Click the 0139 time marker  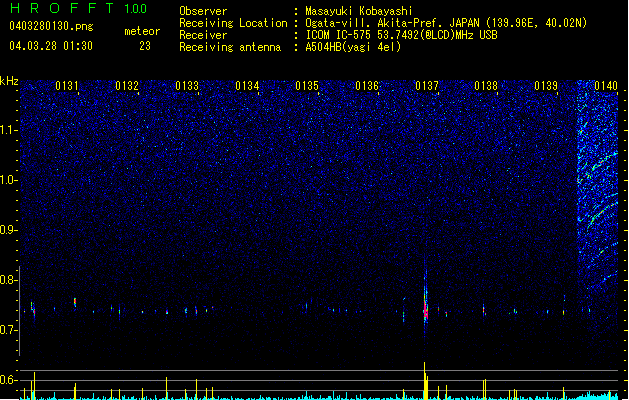[546, 86]
